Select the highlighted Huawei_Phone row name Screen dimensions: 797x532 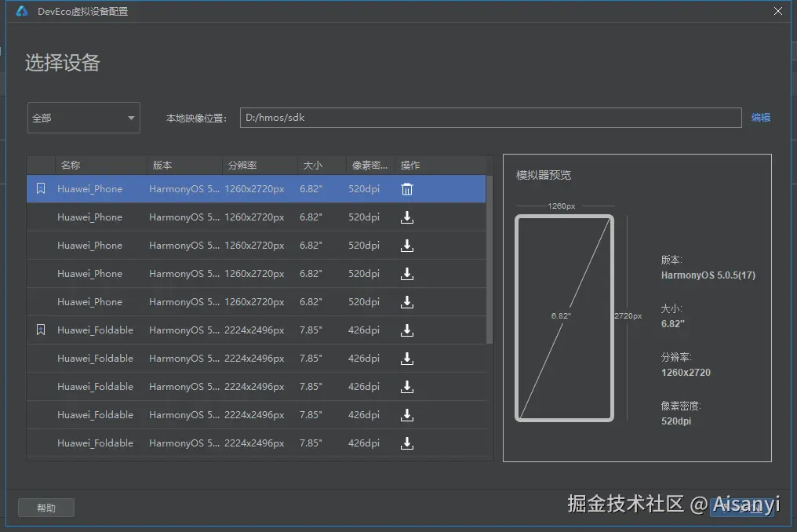pyautogui.click(x=90, y=188)
